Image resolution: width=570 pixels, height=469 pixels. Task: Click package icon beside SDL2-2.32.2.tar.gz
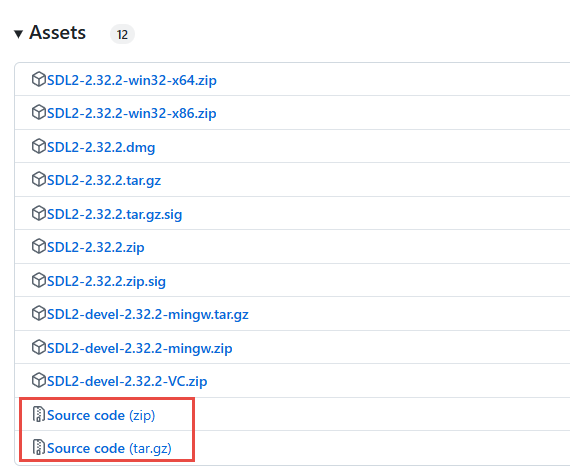[x=39, y=179]
